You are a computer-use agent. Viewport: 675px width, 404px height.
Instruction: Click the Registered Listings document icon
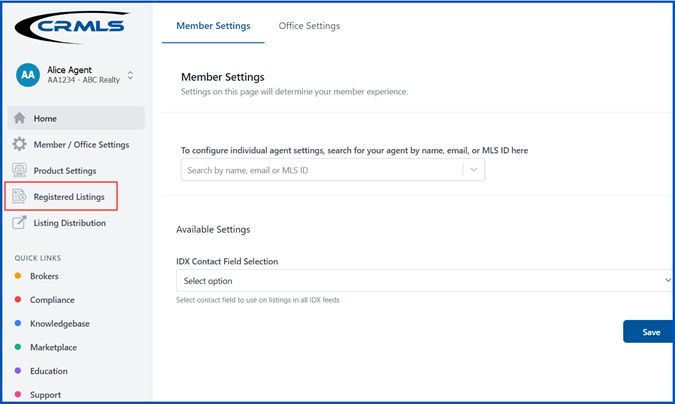pos(19,196)
